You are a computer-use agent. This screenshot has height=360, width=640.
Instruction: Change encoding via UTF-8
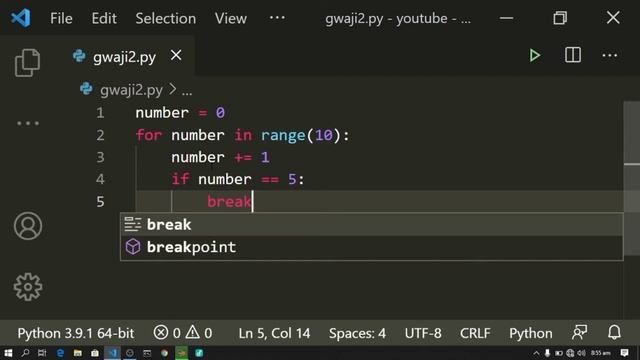coord(423,333)
